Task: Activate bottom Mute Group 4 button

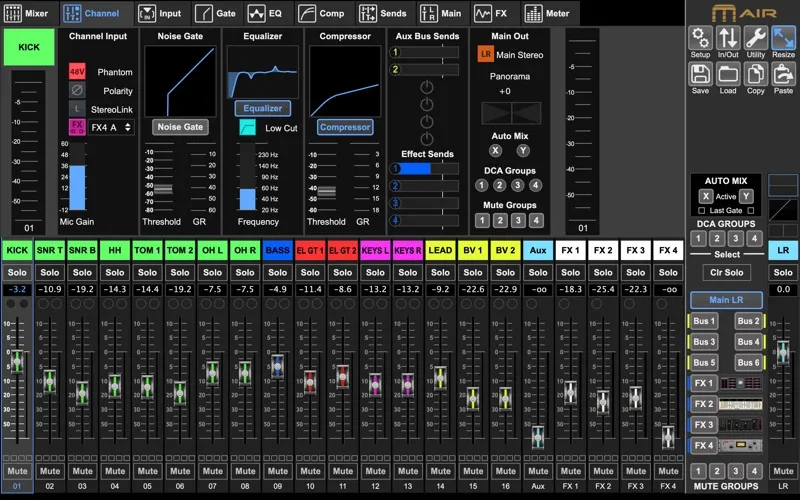Action: (754, 471)
